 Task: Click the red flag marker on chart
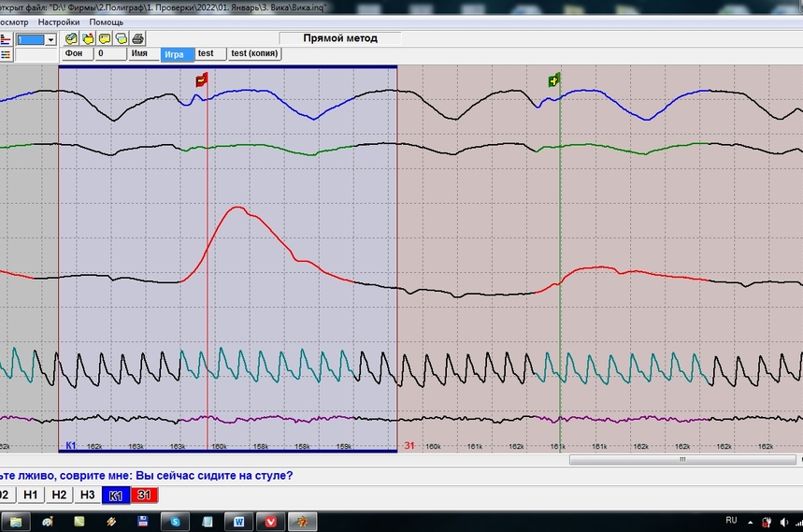(x=201, y=81)
